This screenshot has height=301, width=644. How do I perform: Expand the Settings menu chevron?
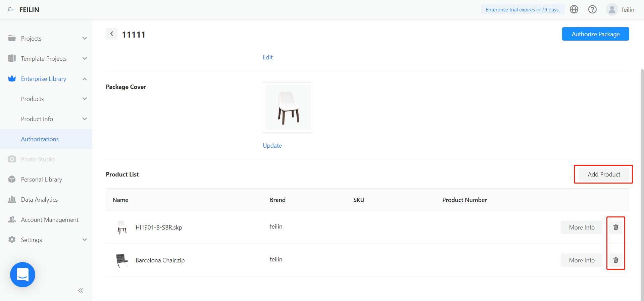pyautogui.click(x=85, y=240)
